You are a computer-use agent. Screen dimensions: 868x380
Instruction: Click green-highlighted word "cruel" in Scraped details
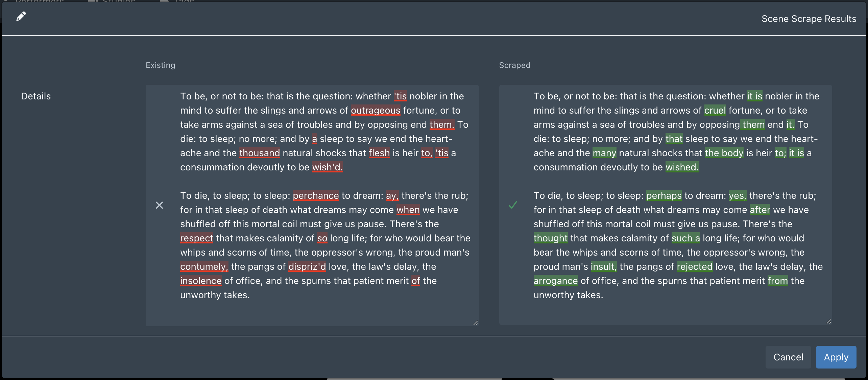click(715, 111)
